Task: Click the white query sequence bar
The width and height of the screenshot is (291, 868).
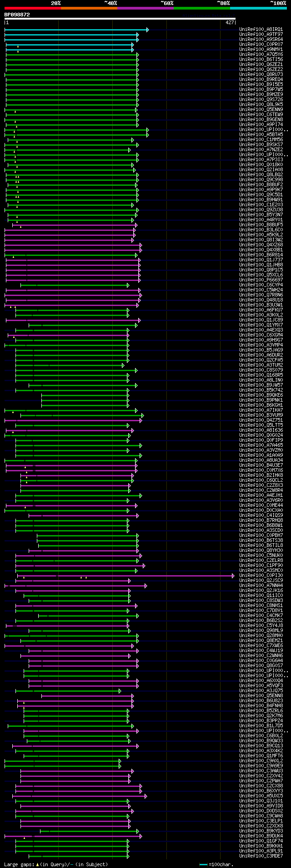Action: coord(120,19)
